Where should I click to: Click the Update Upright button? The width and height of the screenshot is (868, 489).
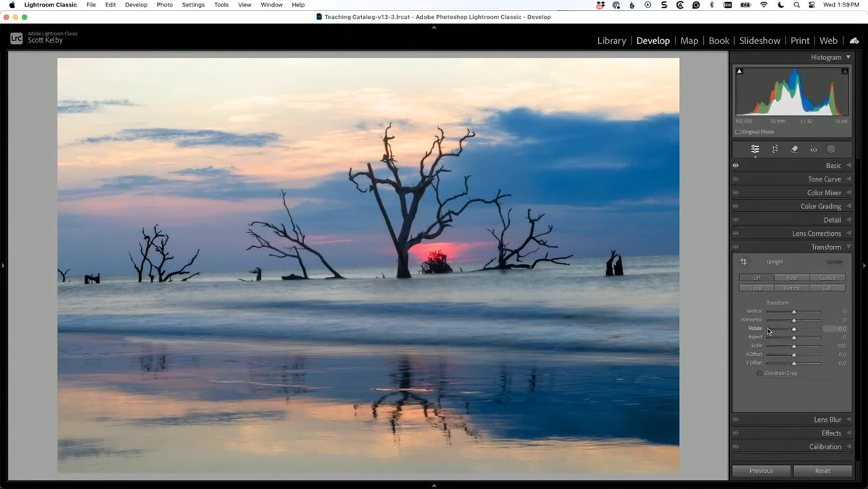tap(834, 262)
